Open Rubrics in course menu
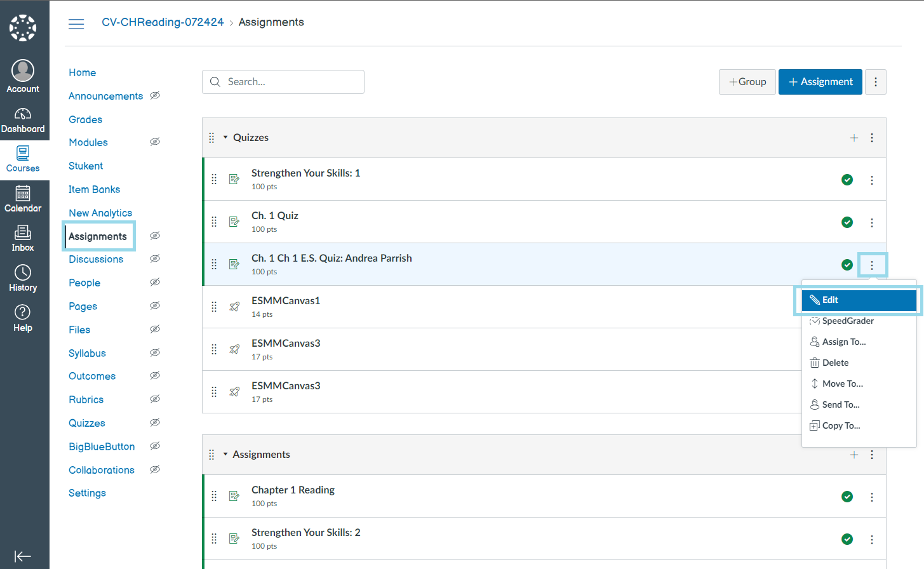This screenshot has width=924, height=569. click(86, 399)
